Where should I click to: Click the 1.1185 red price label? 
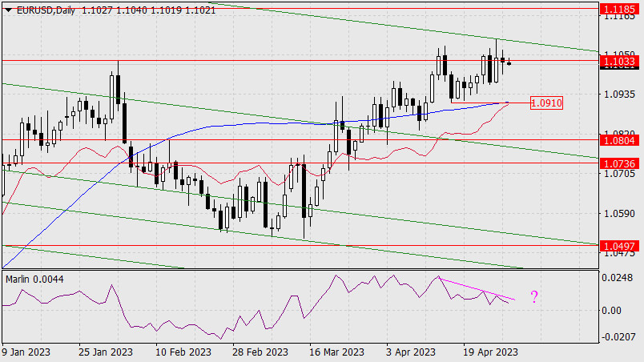point(619,9)
